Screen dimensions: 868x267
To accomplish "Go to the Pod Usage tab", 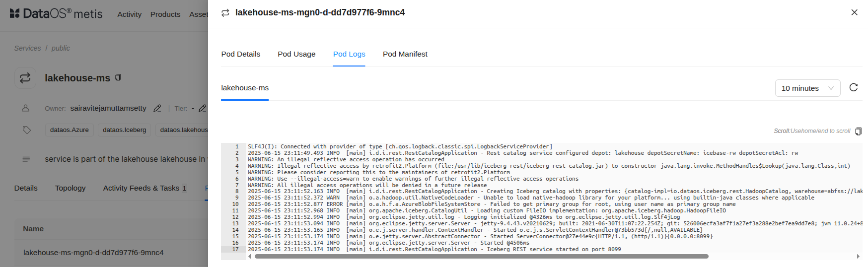I will 296,54.
